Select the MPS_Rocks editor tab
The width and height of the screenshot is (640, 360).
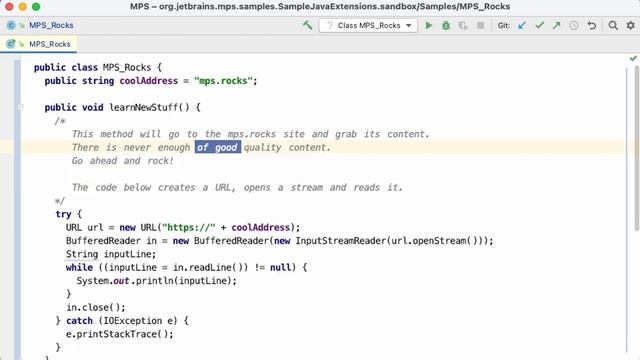(39, 44)
